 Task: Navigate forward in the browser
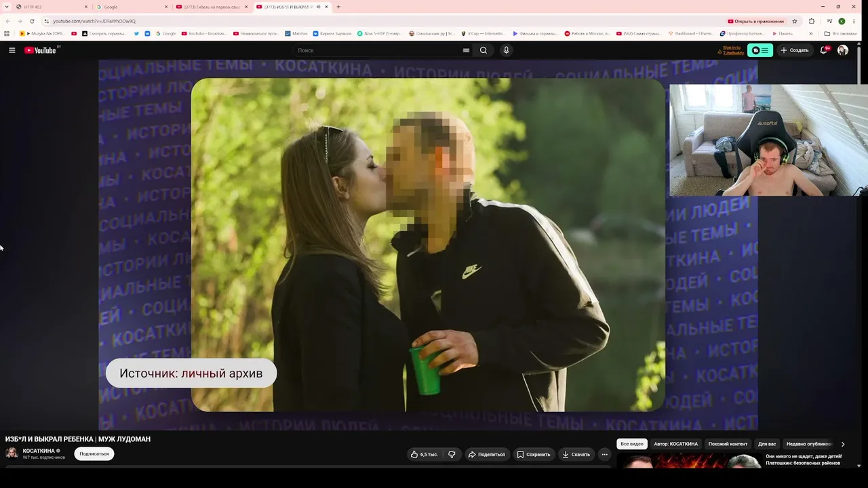20,21
